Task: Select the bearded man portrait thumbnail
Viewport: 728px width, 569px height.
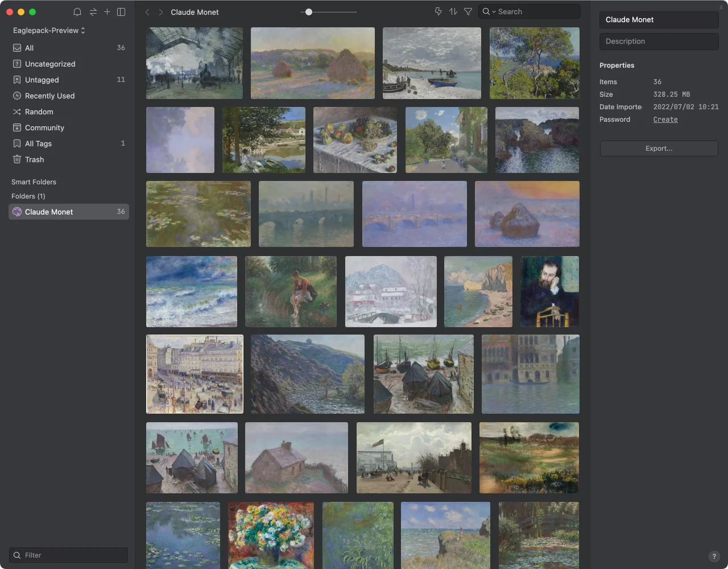Action: click(549, 291)
